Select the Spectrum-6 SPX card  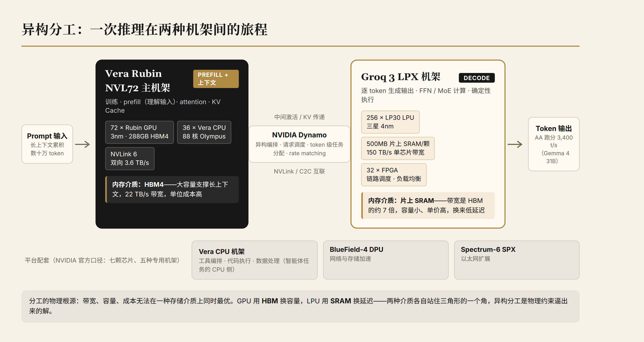pyautogui.click(x=516, y=260)
